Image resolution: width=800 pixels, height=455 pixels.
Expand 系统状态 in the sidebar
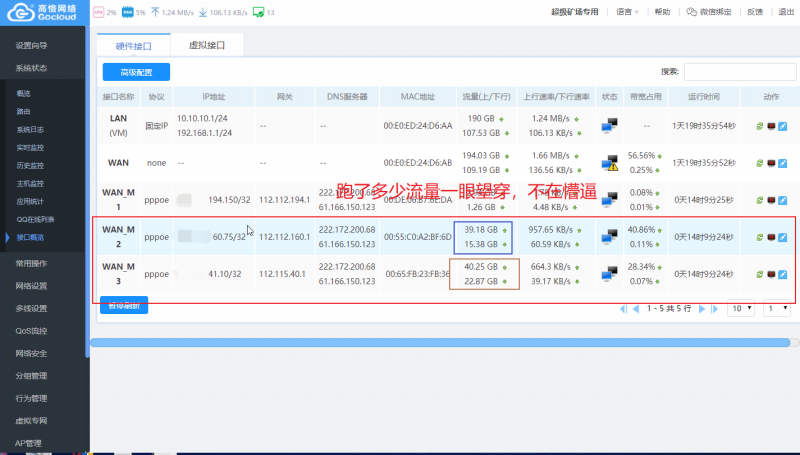[x=32, y=68]
